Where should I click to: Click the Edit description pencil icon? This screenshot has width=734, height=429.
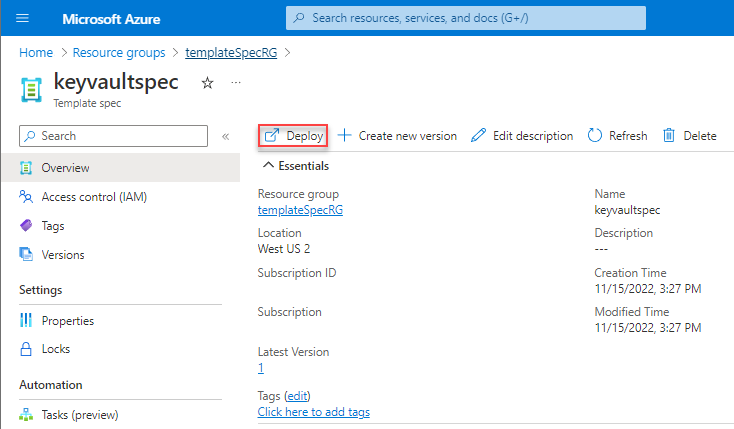(479, 136)
